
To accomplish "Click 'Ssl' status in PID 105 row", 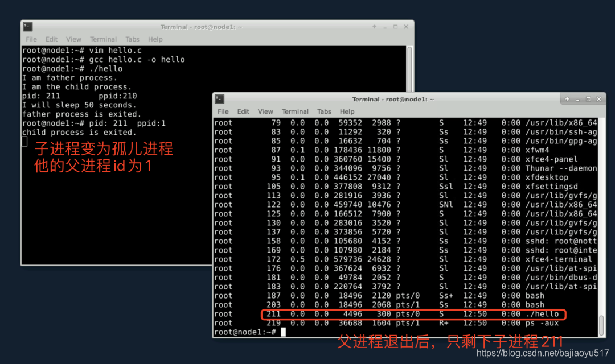I will 446,187.
